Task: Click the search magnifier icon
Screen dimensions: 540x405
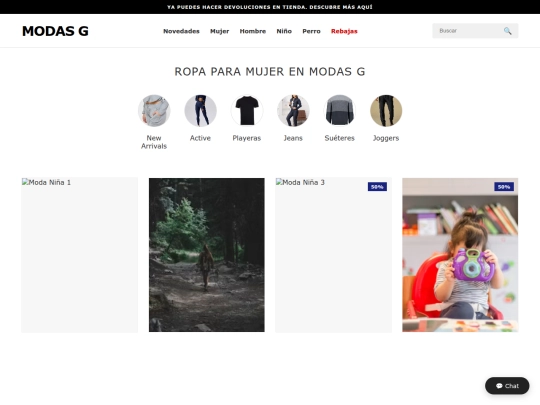Action: point(507,31)
